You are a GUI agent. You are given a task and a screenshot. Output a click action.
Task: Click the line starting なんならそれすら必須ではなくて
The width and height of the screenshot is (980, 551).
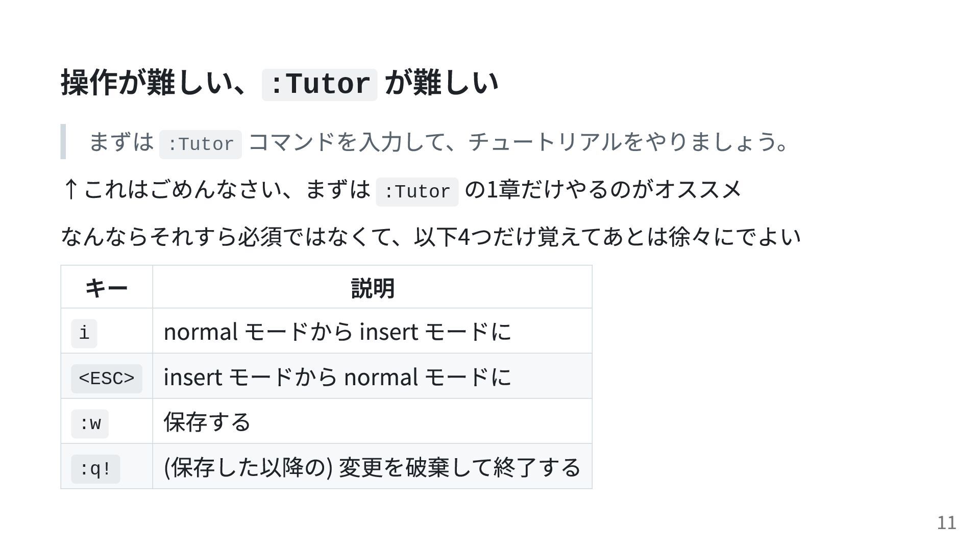[431, 236]
